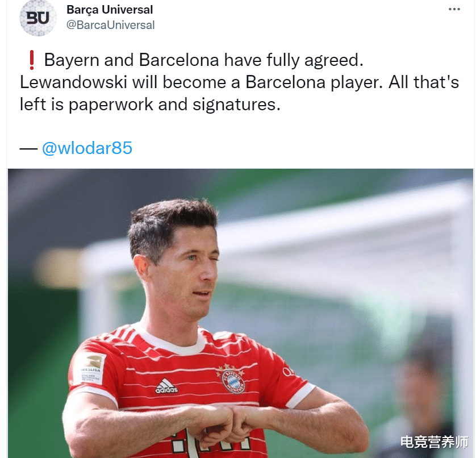
Task: Open the attached Bayern player photo
Action: point(240,313)
